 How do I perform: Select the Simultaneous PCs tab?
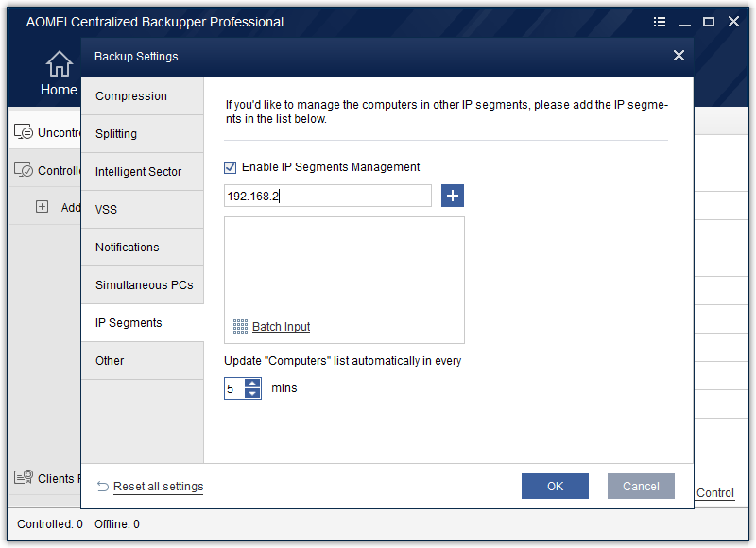(x=144, y=285)
